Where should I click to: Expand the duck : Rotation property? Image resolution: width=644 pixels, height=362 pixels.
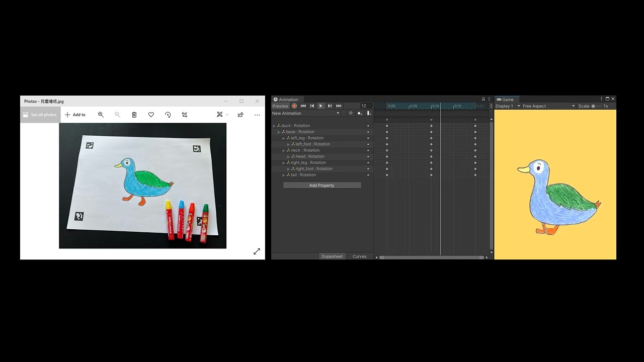pos(274,126)
